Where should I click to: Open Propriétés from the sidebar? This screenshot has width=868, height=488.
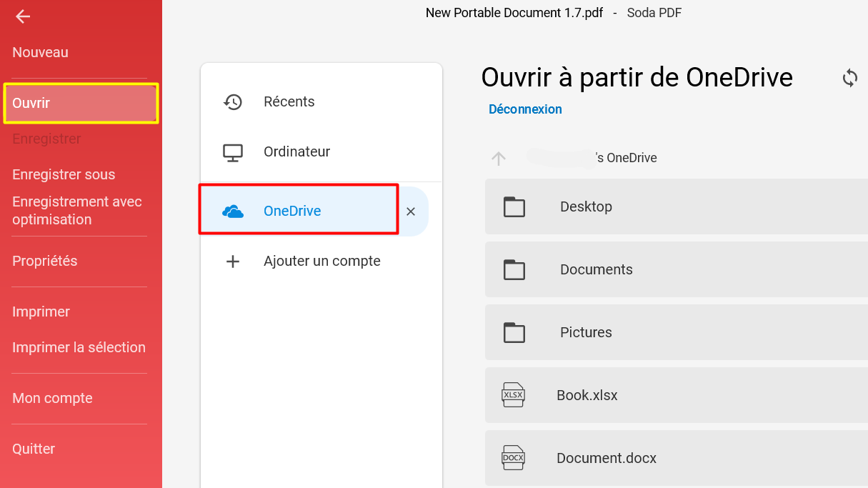tap(45, 261)
